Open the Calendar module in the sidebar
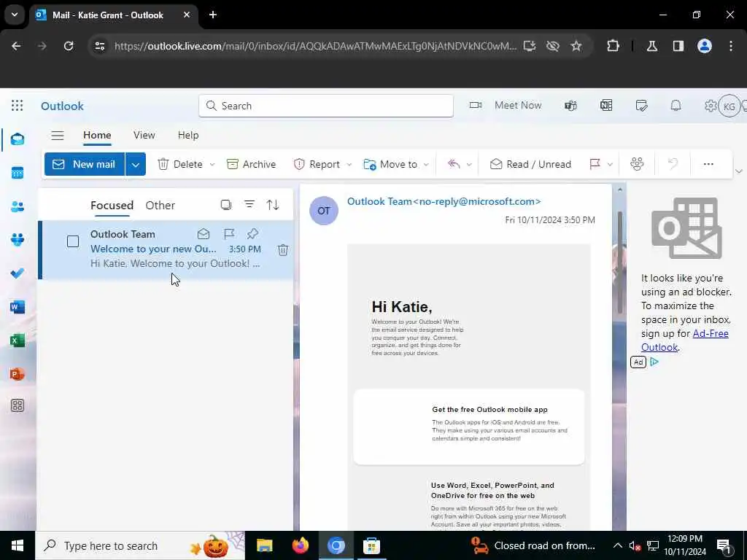The image size is (747, 560). click(x=18, y=173)
